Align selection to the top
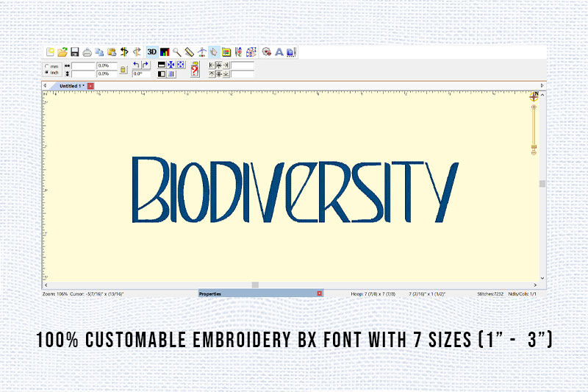This screenshot has height=392, width=588. [x=212, y=74]
